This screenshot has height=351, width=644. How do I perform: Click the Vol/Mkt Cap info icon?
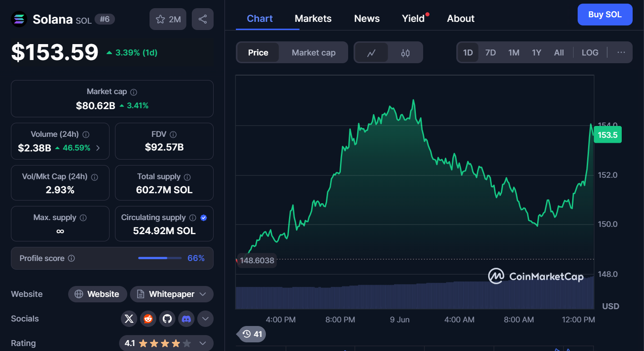(95, 177)
